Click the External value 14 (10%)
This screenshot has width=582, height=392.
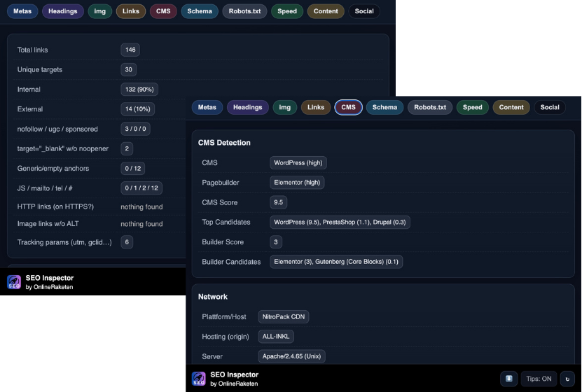pos(138,109)
